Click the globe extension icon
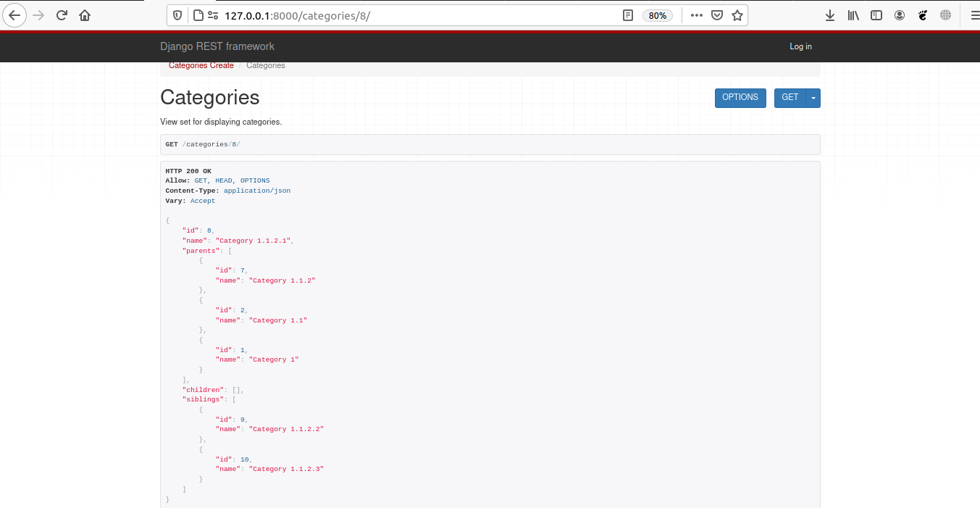This screenshot has width=980, height=508. pyautogui.click(x=945, y=15)
